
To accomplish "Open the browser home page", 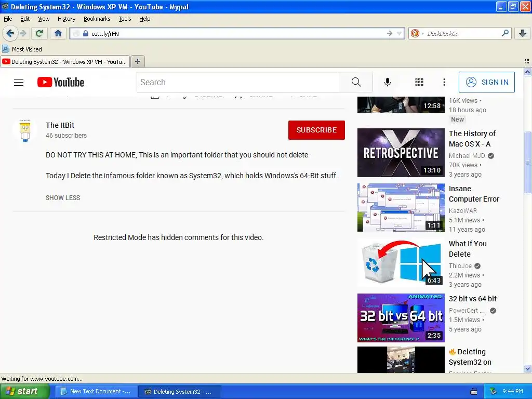I will [58, 33].
